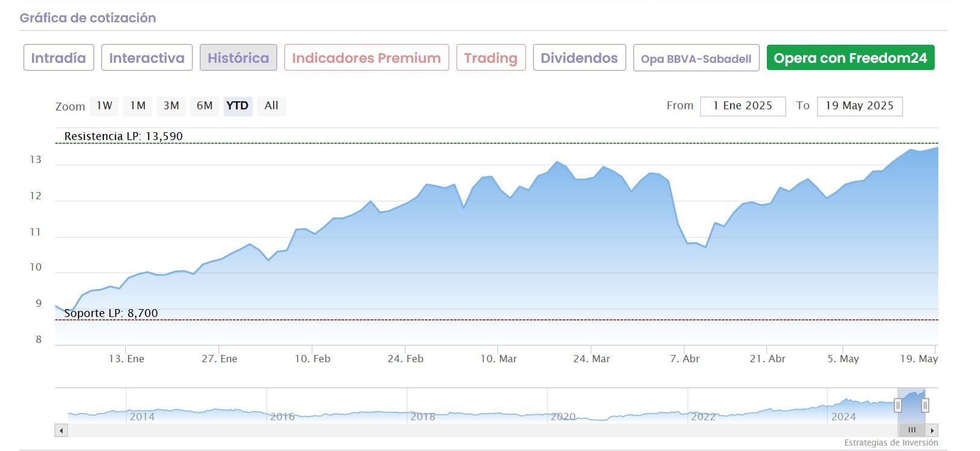The width and height of the screenshot is (980, 451).
Task: Select the 1M zoom range
Action: click(138, 106)
